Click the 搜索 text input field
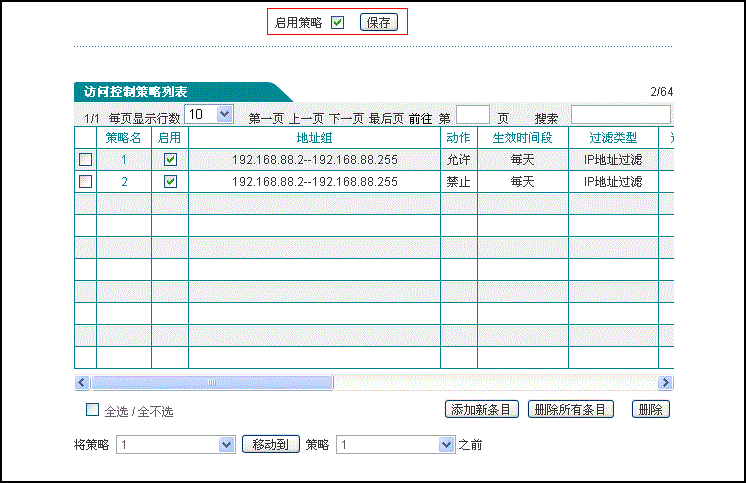The image size is (746, 483). pyautogui.click(x=621, y=115)
